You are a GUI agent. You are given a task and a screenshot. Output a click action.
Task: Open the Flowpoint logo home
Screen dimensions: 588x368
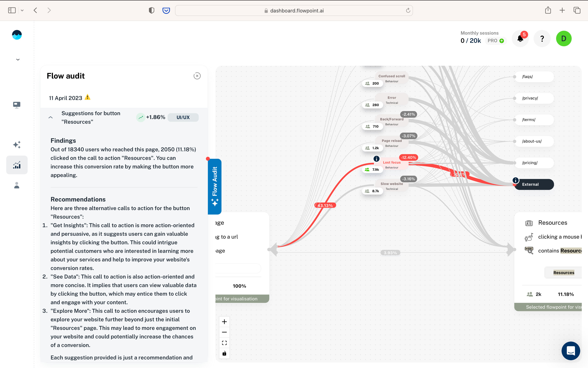(x=17, y=35)
